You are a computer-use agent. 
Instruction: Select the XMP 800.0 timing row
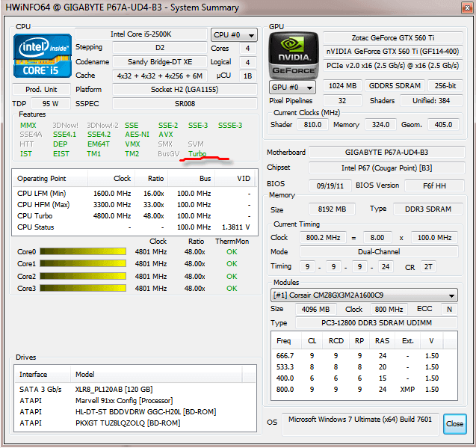[364, 390]
